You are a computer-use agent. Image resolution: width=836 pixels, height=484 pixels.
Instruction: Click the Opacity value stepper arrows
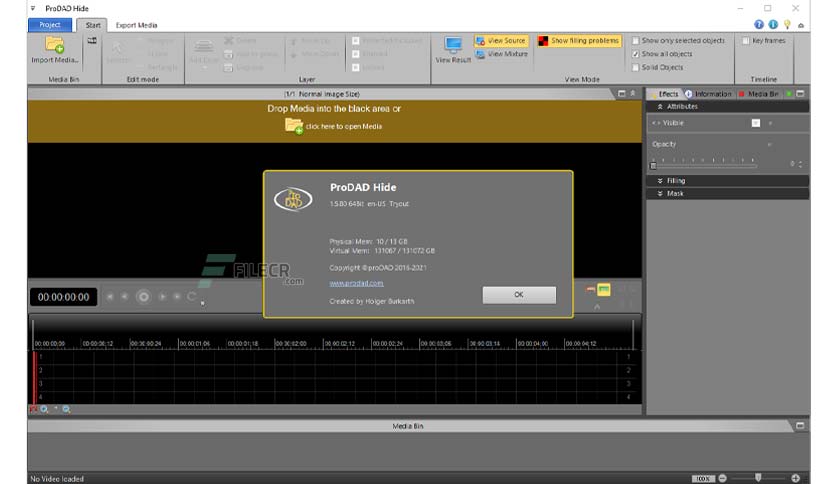[x=800, y=164]
